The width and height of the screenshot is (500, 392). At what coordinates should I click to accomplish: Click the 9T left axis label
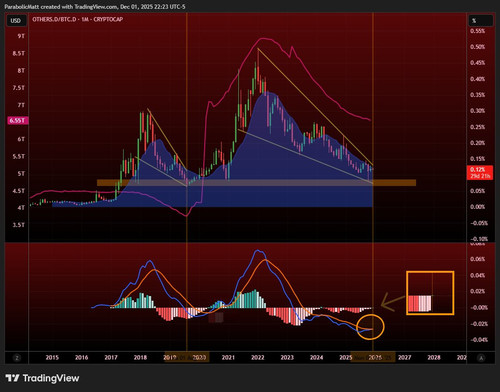point(21,36)
